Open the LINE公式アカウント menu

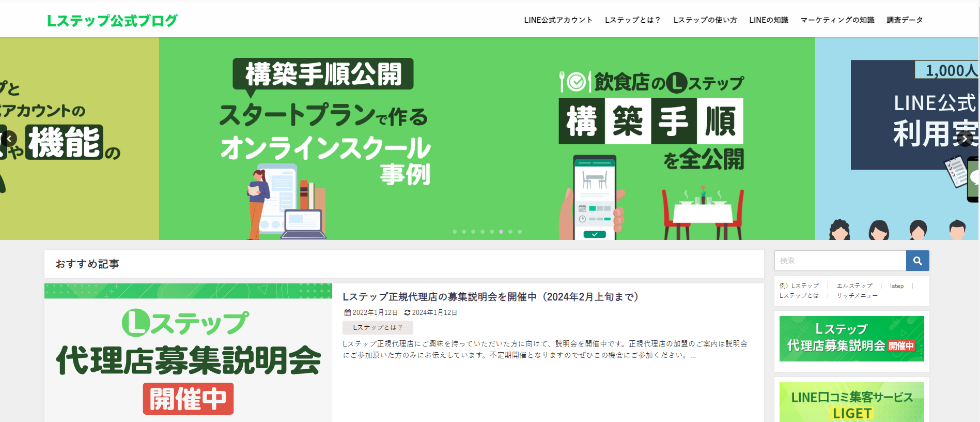pos(558,20)
